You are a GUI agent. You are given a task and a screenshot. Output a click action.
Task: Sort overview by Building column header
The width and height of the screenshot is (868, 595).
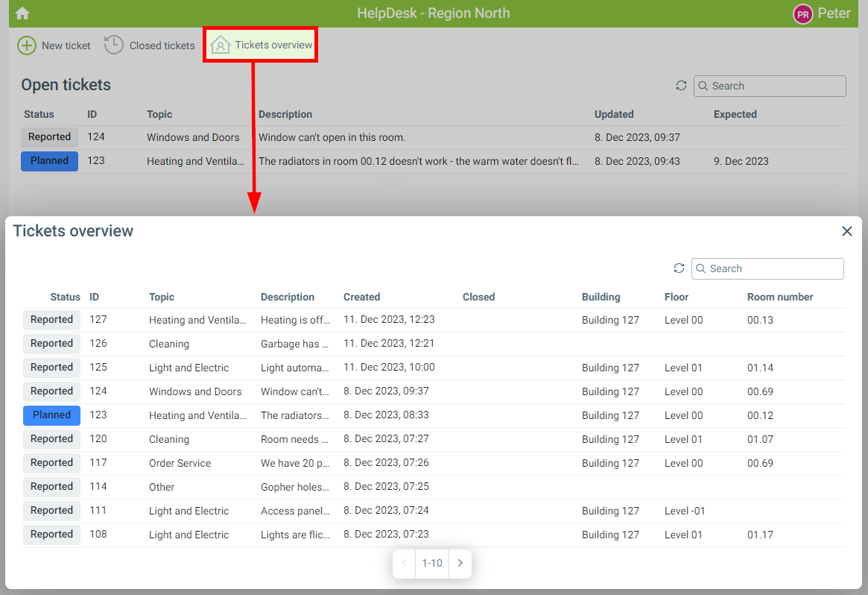point(601,297)
